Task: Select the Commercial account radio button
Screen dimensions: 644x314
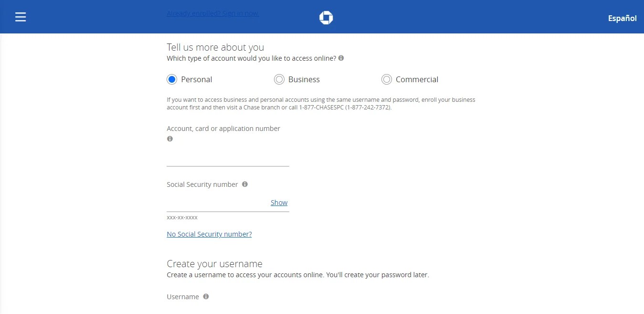Action: click(387, 79)
